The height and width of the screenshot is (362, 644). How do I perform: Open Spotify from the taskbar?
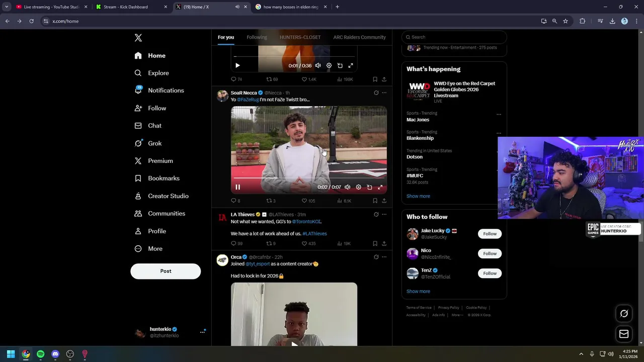tap(41, 354)
